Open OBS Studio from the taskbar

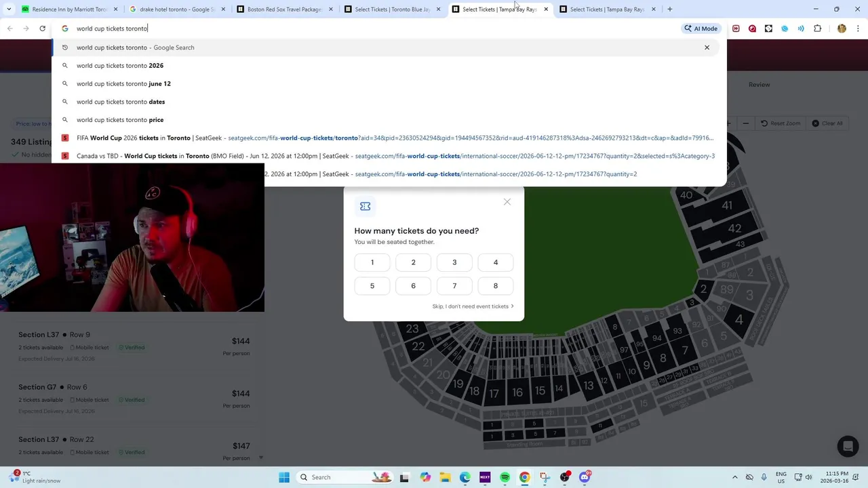[x=565, y=477]
